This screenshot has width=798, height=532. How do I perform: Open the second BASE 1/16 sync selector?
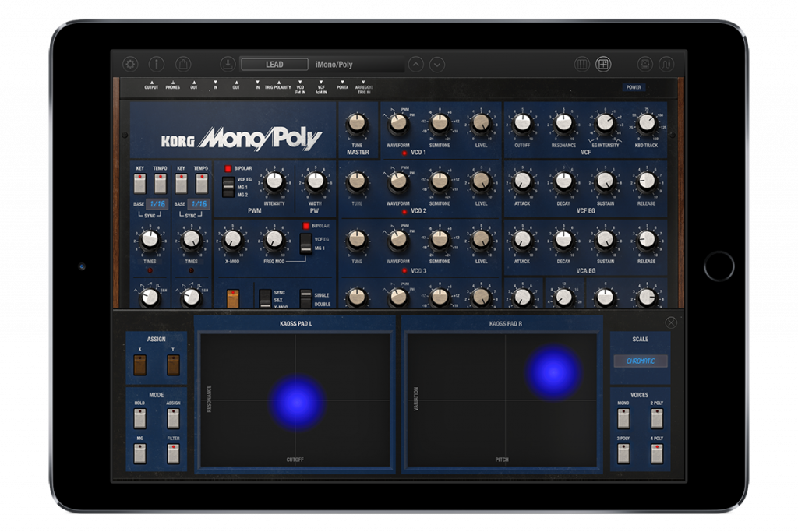click(199, 204)
